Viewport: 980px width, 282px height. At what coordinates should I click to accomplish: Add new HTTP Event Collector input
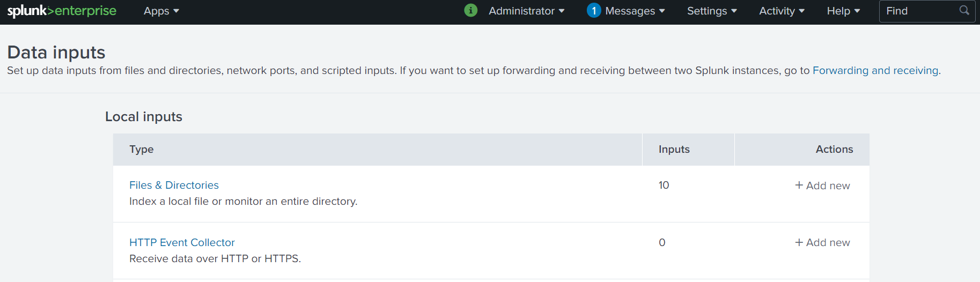822,242
